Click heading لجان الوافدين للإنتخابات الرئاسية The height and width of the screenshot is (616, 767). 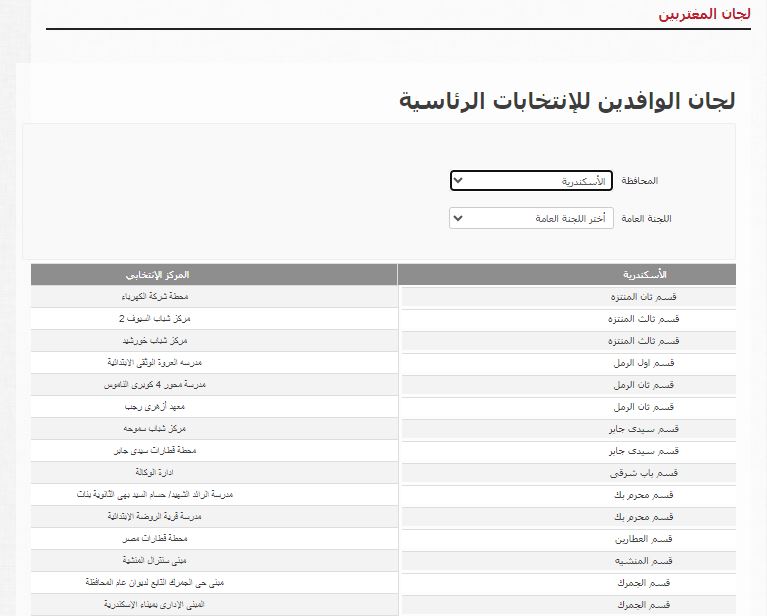[x=567, y=101]
